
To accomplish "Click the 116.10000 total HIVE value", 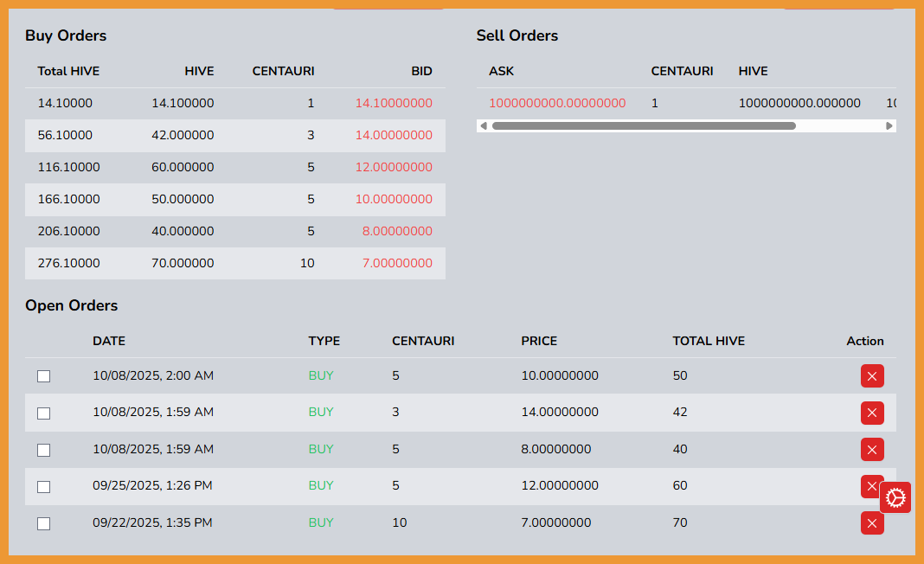I will pyautogui.click(x=69, y=167).
